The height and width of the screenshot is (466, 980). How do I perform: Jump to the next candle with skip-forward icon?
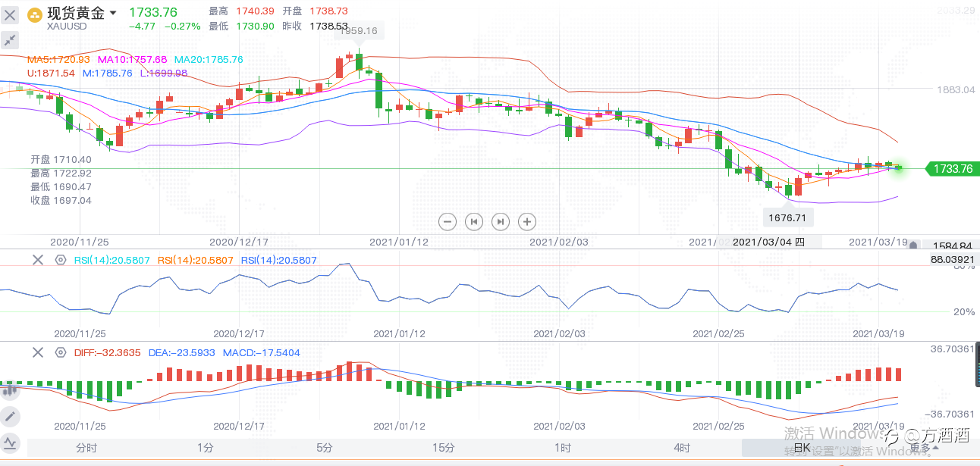(x=501, y=221)
